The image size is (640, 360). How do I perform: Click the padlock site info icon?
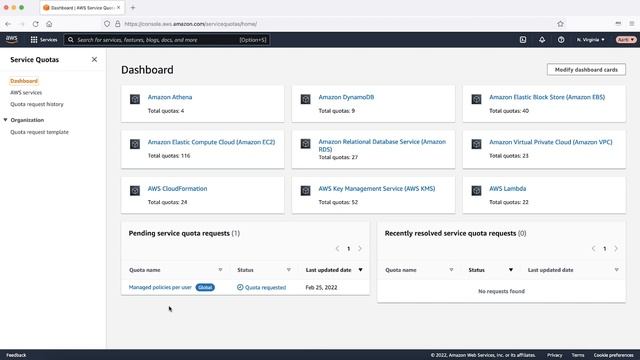tap(118, 24)
